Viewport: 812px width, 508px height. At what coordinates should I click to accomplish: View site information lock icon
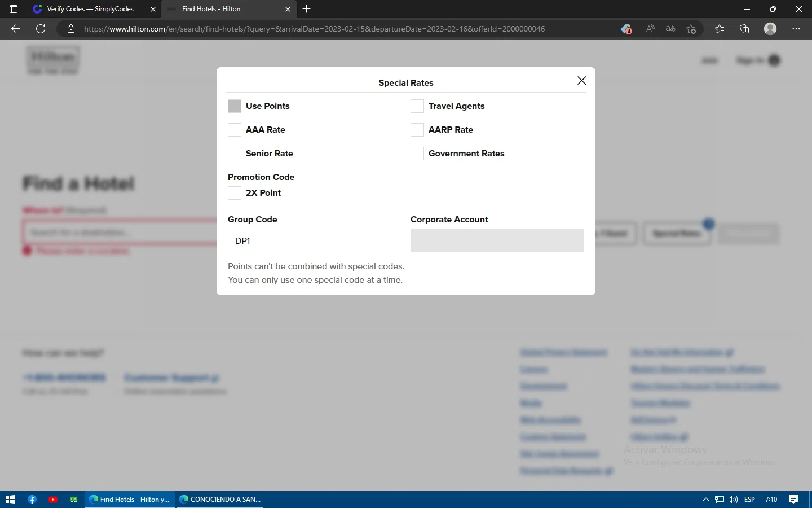[x=70, y=29]
